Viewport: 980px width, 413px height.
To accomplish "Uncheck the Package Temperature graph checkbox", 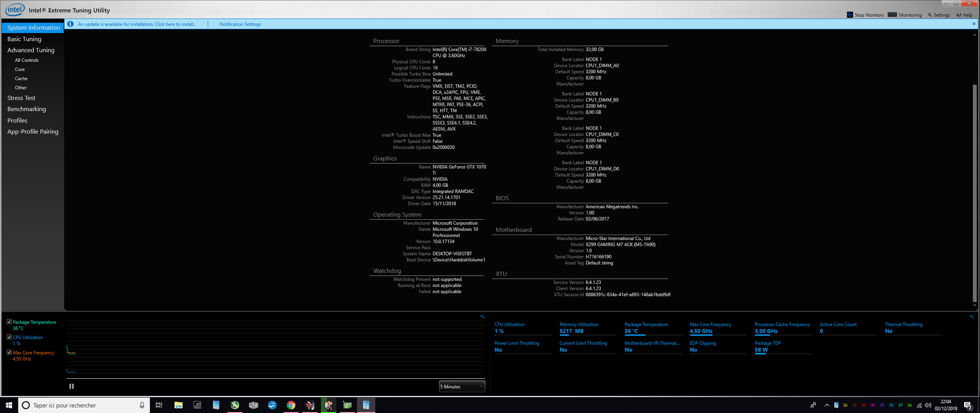I will [9, 322].
